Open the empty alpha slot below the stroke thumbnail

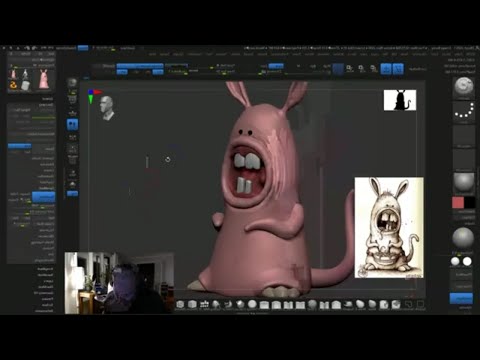click(464, 136)
